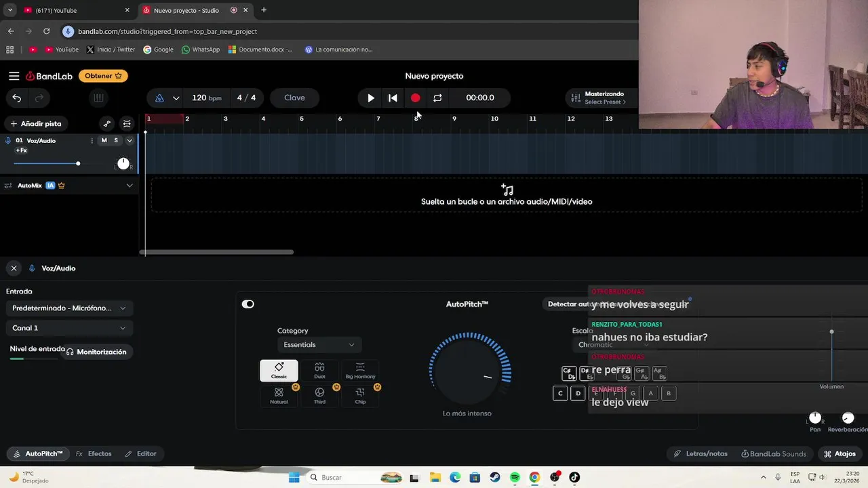Open the metronome options chevron

pos(176,98)
